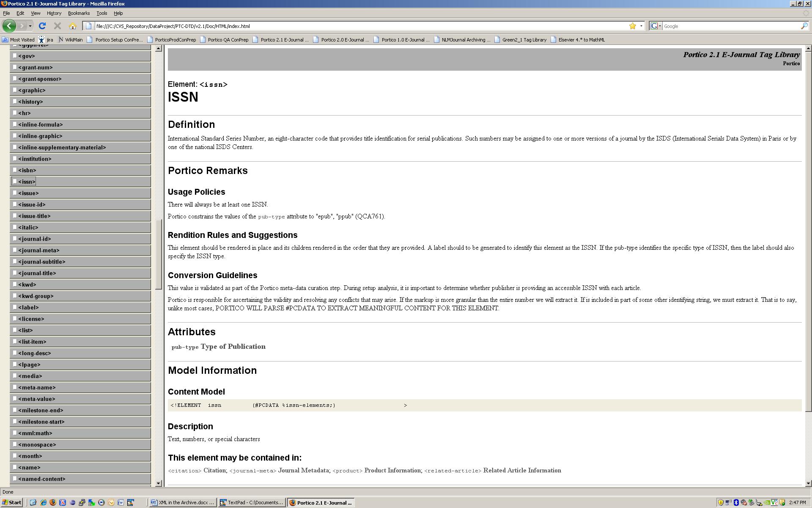Toggle the checkbox beside <history>
Screen dimensions: 812x508
(x=15, y=101)
